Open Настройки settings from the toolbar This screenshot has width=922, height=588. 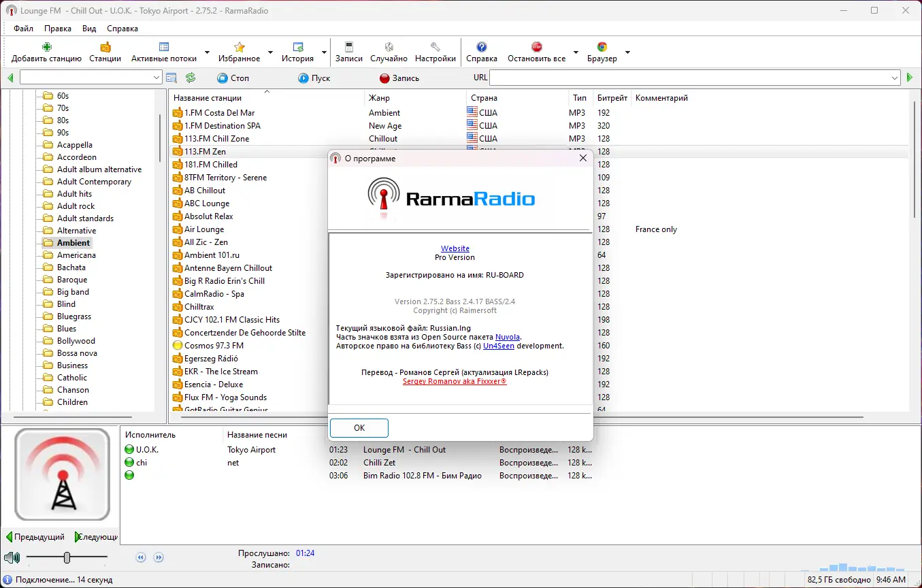click(435, 52)
